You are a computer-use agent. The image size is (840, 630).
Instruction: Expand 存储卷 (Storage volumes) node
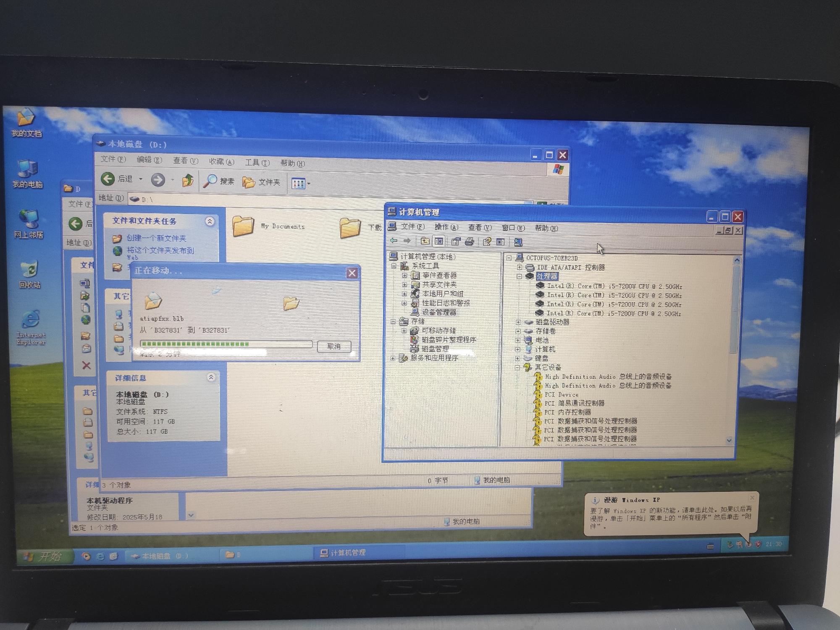click(x=518, y=331)
